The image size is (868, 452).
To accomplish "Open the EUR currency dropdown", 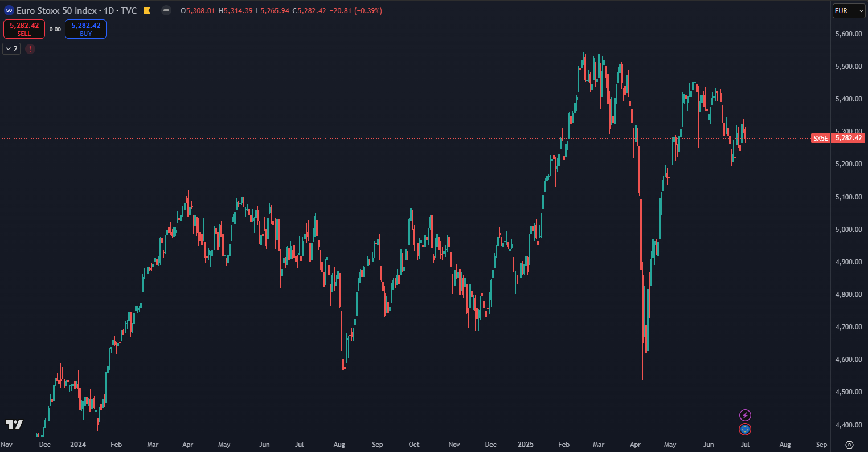I will coord(849,10).
